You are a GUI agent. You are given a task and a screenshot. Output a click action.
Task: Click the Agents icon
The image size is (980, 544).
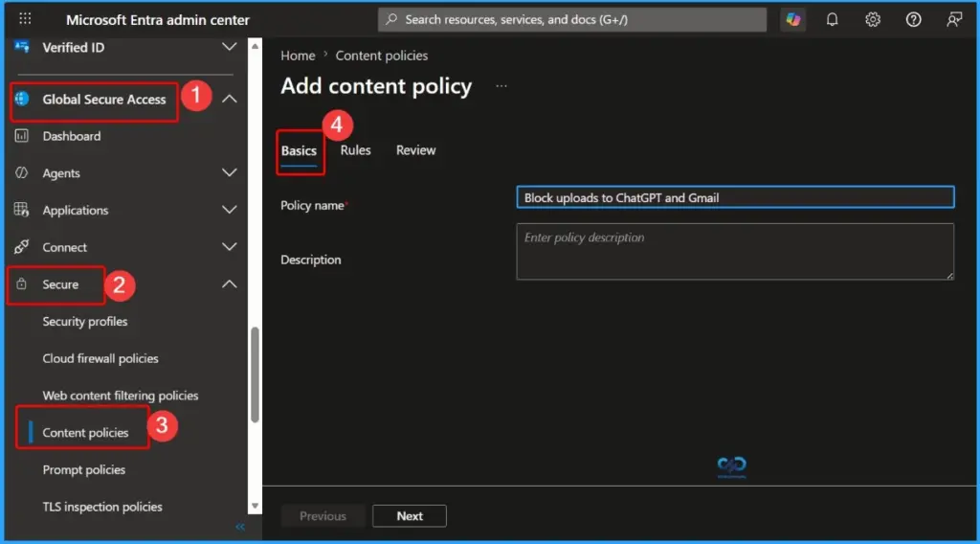[22, 172]
